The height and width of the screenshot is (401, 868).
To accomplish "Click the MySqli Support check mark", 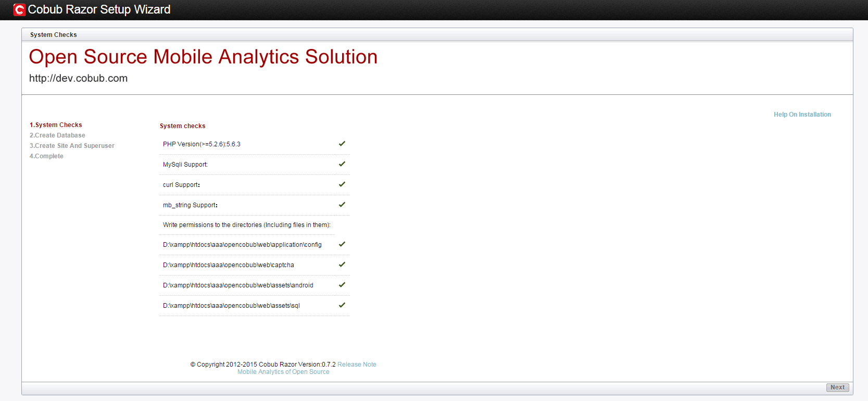I will [342, 164].
